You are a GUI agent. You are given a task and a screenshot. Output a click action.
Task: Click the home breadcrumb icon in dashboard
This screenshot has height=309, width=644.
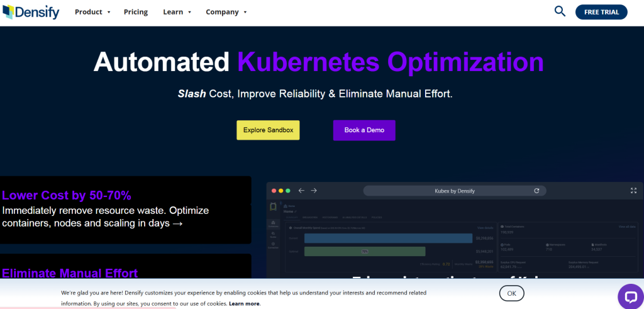tap(286, 206)
